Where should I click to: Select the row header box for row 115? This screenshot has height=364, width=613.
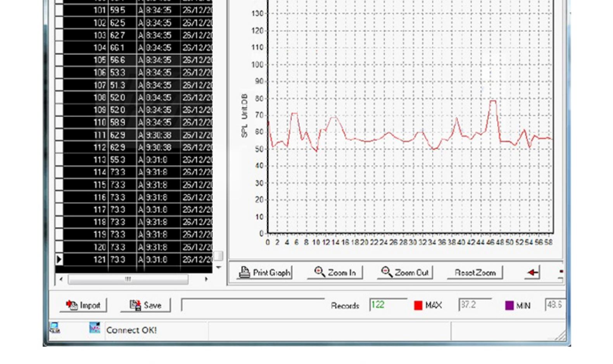point(59,185)
